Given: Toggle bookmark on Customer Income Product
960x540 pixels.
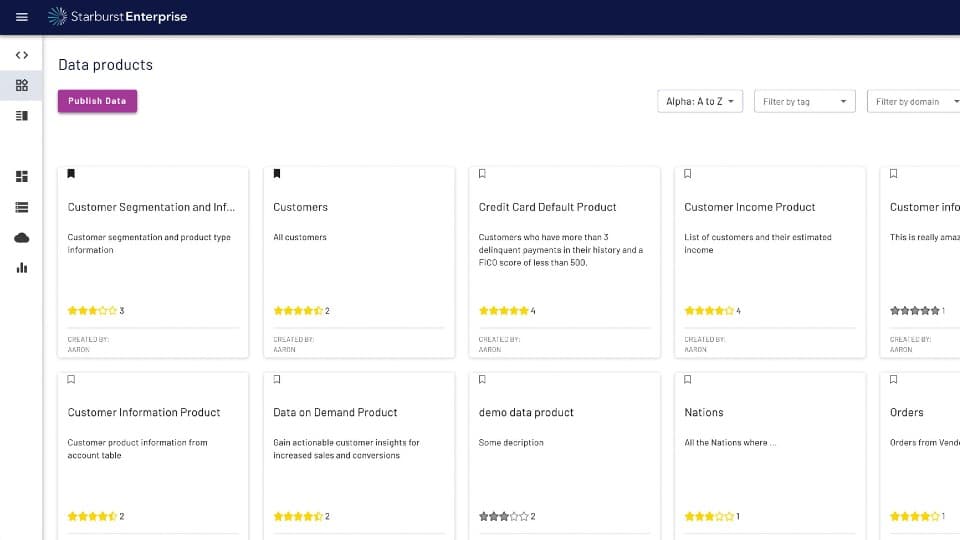Looking at the screenshot, I should (x=688, y=174).
